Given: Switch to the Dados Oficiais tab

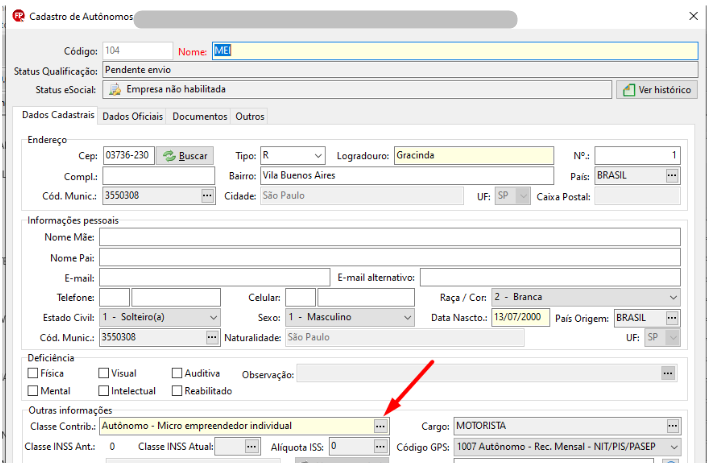Looking at the screenshot, I should (x=133, y=117).
